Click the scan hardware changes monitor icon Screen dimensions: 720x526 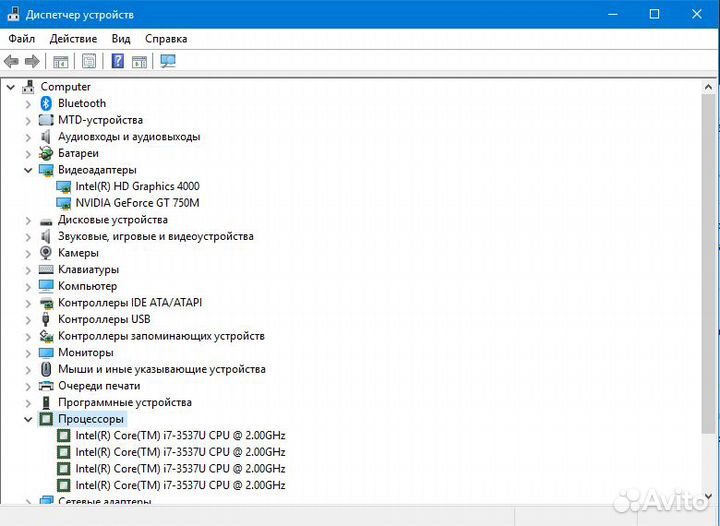click(x=168, y=61)
